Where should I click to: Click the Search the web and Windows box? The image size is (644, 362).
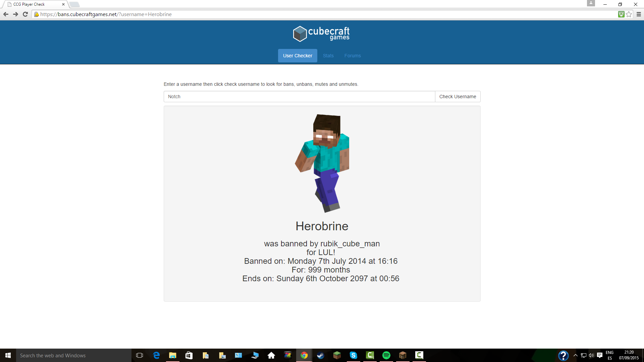point(74,355)
